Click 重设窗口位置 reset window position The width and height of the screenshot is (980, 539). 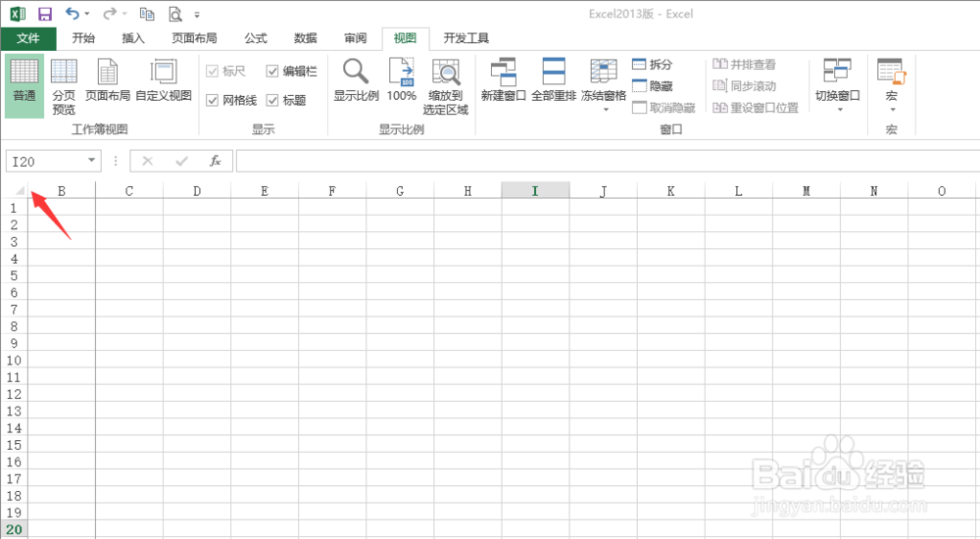[756, 108]
